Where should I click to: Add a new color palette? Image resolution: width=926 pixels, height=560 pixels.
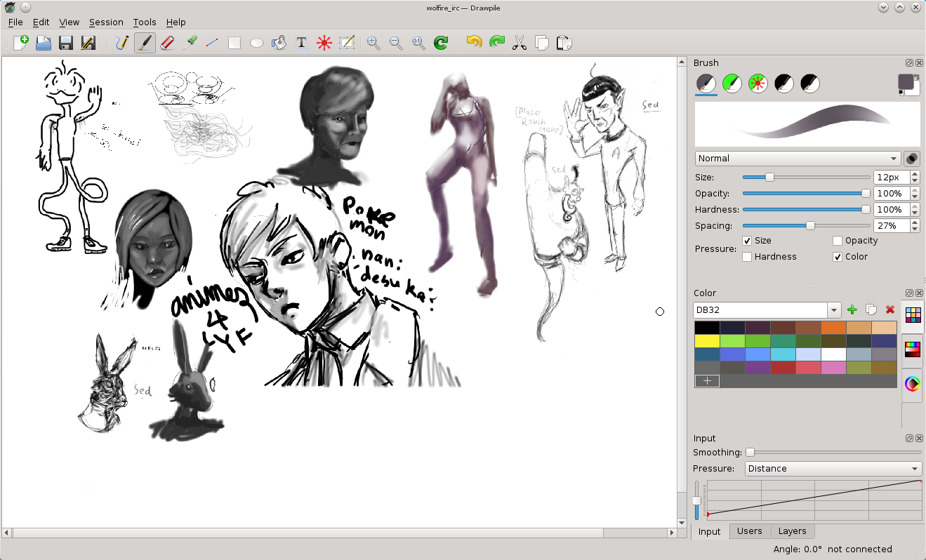pyautogui.click(x=852, y=309)
